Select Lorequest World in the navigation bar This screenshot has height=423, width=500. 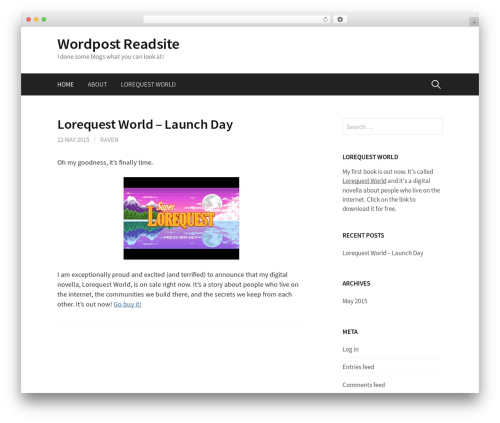pos(148,85)
